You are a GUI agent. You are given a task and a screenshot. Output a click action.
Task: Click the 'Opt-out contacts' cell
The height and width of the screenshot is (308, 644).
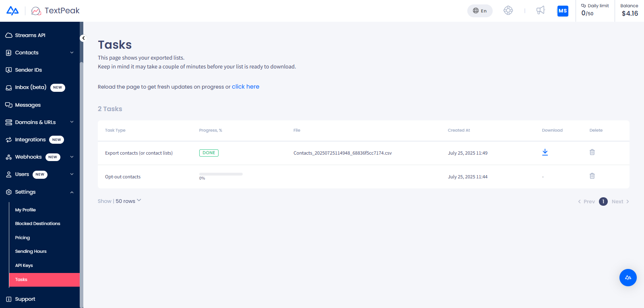[x=123, y=177]
